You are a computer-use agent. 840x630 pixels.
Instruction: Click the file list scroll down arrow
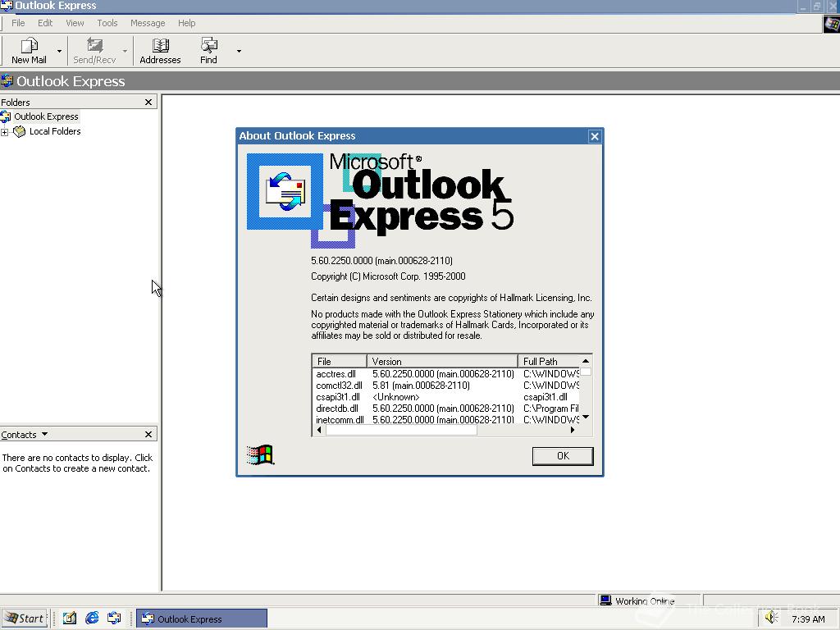tap(586, 417)
